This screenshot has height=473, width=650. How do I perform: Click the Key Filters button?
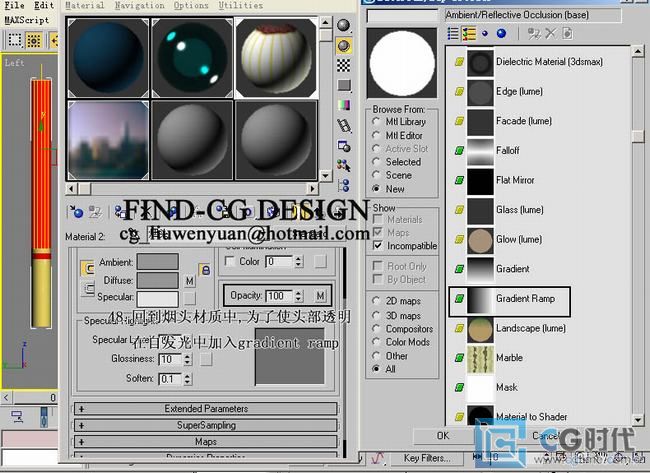(427, 458)
